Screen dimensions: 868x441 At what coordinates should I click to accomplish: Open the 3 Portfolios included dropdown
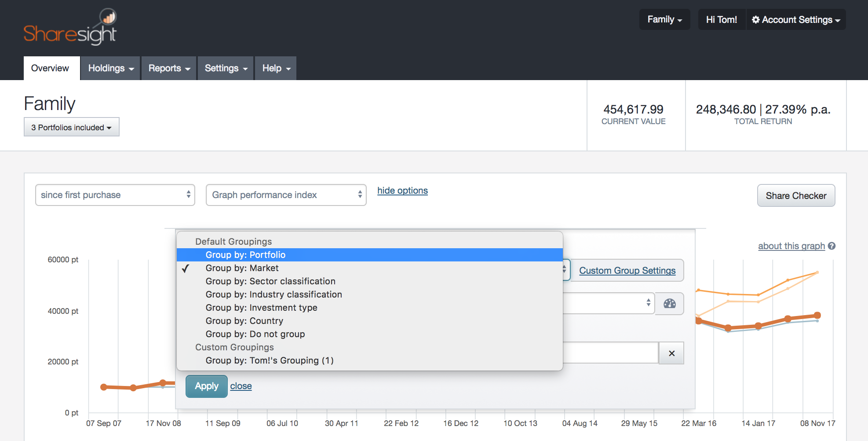pyautogui.click(x=71, y=127)
